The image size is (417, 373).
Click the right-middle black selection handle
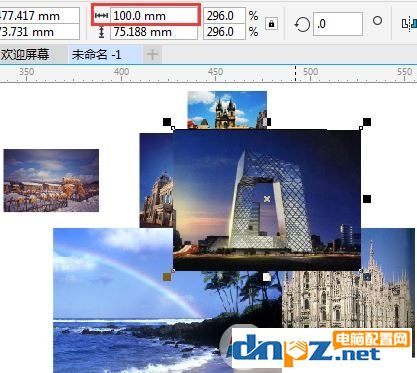(367, 199)
